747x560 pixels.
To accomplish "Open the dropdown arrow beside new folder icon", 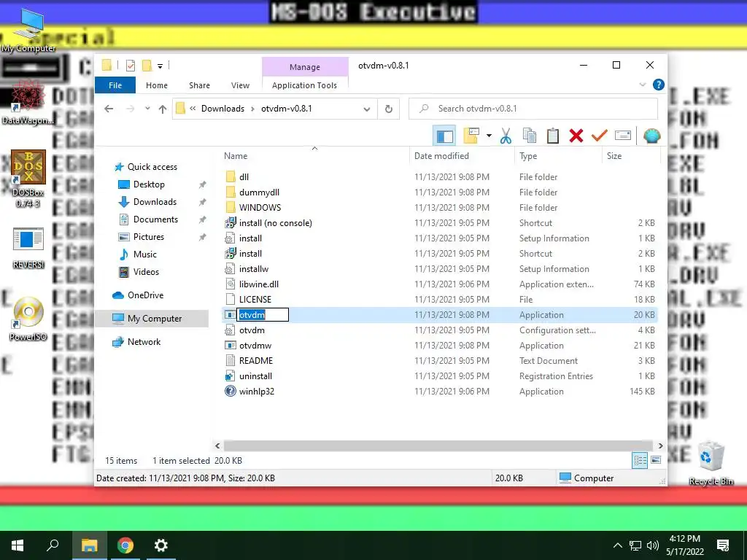I will (489, 136).
